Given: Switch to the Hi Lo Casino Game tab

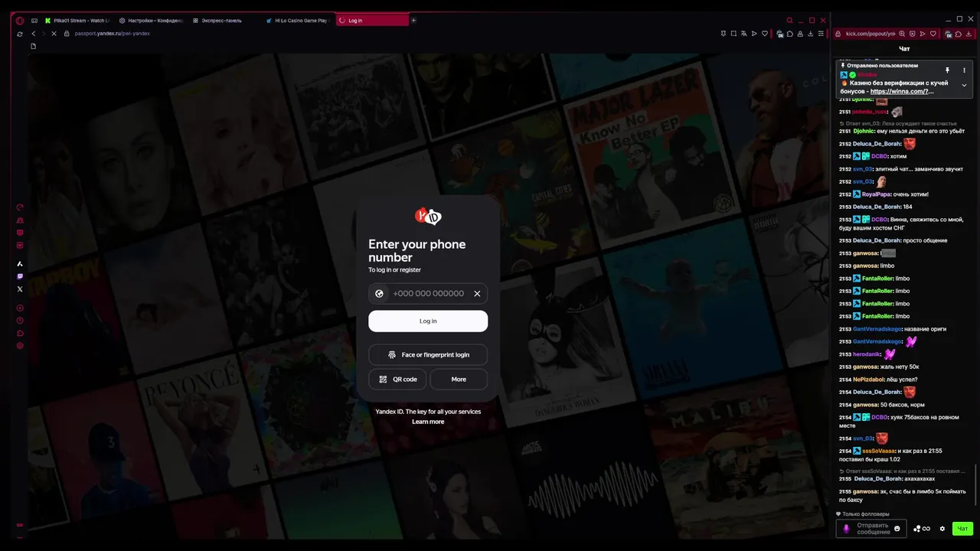Looking at the screenshot, I should tap(296, 21).
